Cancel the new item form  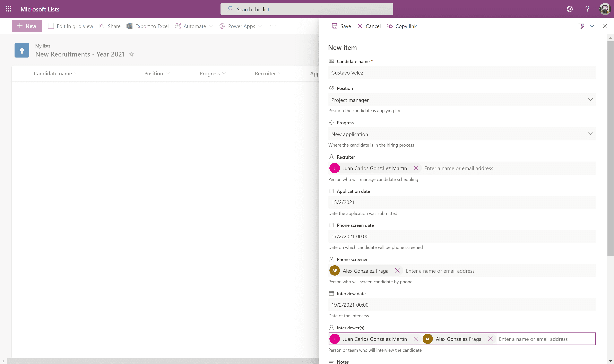click(369, 26)
